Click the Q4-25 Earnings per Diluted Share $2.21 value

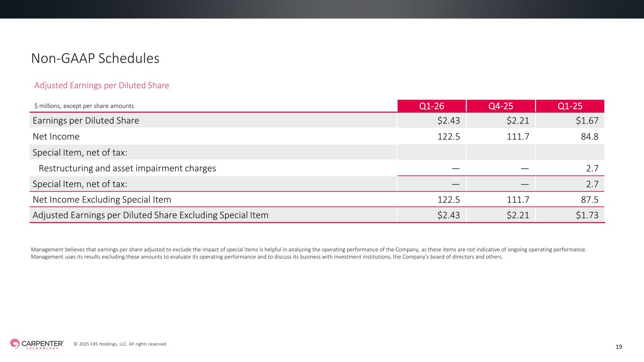tap(518, 121)
